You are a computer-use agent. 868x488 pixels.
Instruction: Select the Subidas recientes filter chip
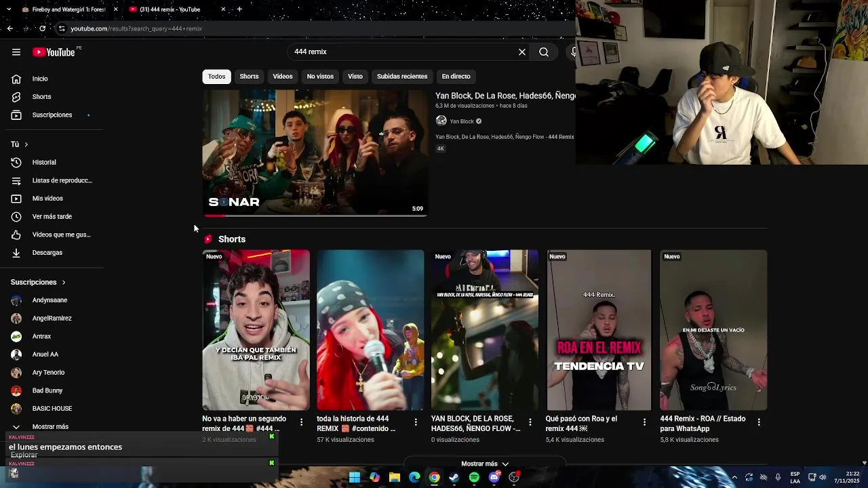point(402,77)
